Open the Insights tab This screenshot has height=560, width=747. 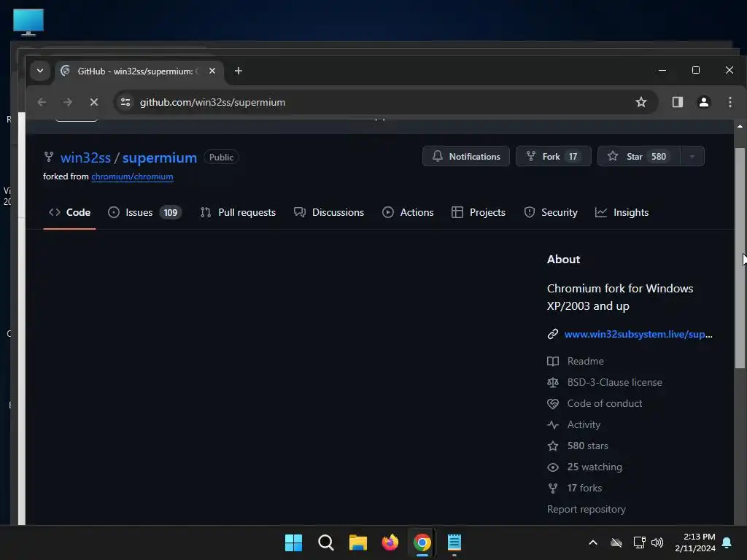622,212
